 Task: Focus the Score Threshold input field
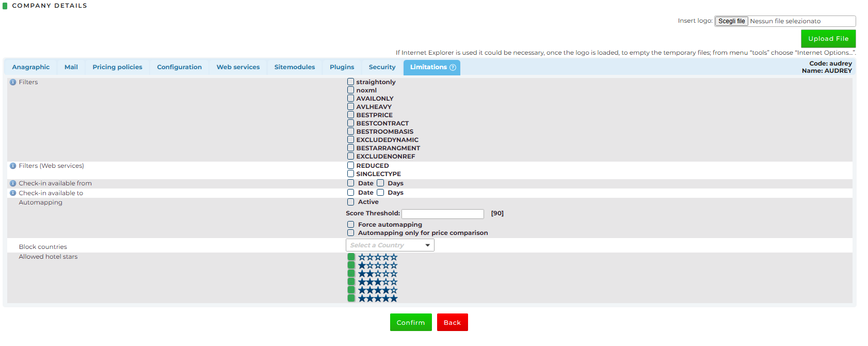[443, 214]
